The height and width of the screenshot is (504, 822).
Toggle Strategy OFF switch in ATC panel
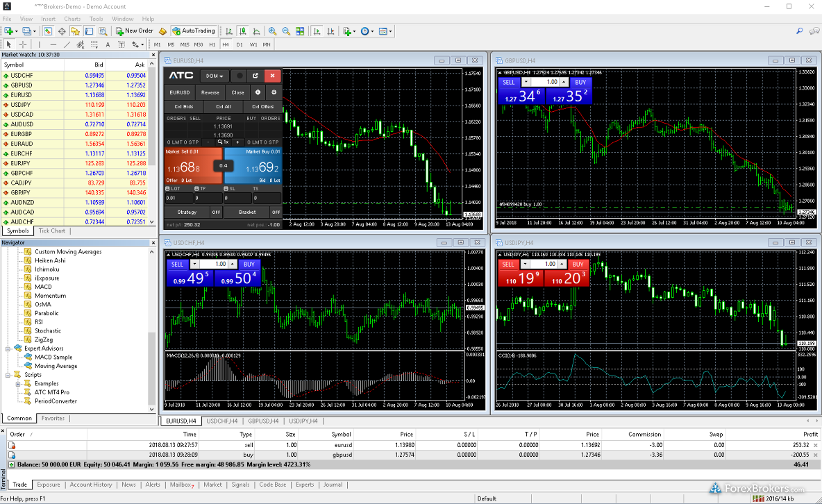(x=216, y=212)
